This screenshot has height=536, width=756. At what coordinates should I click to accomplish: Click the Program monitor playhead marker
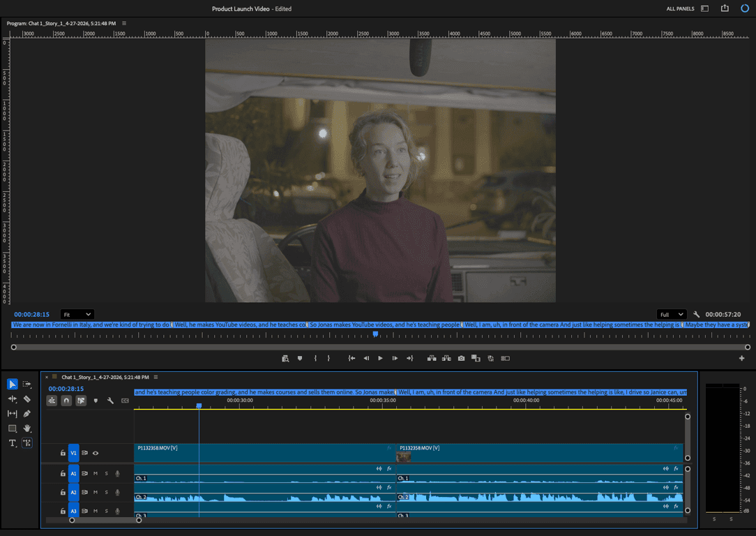pos(375,334)
